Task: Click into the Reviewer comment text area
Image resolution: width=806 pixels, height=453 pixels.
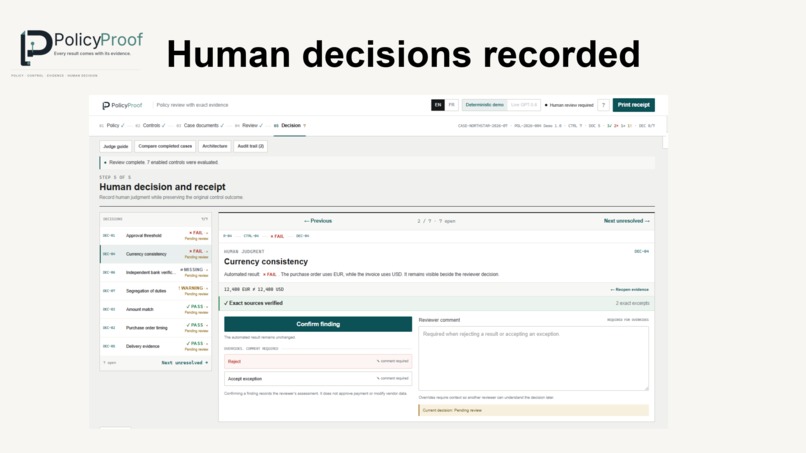Action: coord(534,358)
